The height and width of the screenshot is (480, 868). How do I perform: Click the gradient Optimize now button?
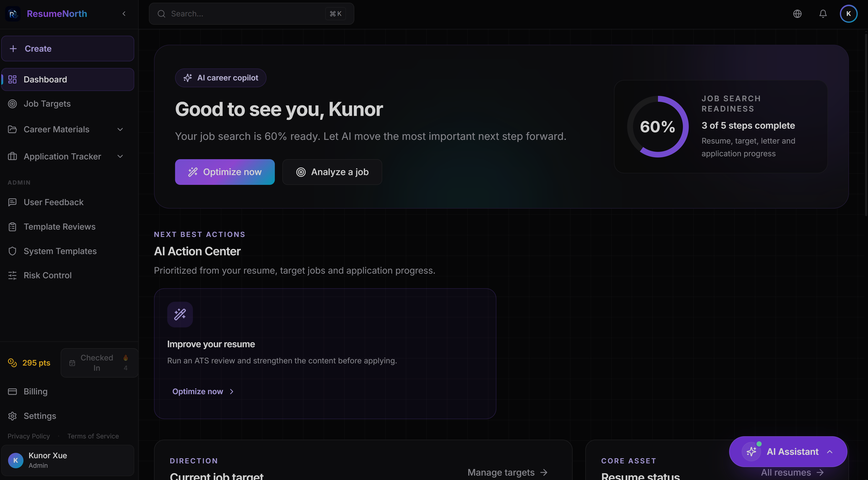pyautogui.click(x=225, y=172)
